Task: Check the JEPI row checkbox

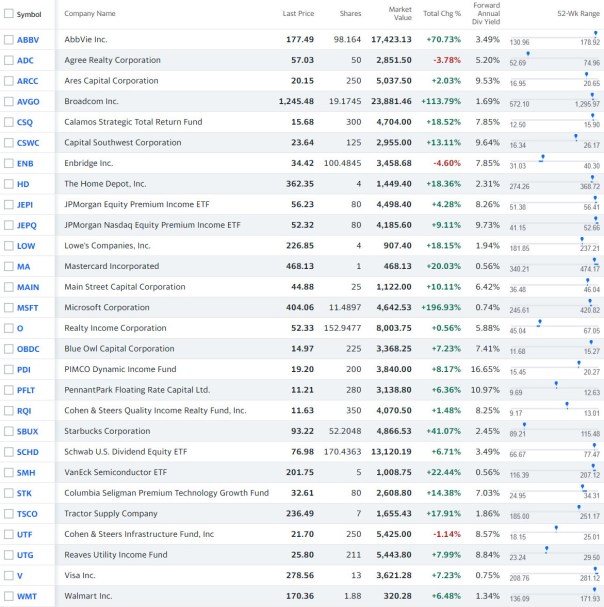Action: [9, 204]
